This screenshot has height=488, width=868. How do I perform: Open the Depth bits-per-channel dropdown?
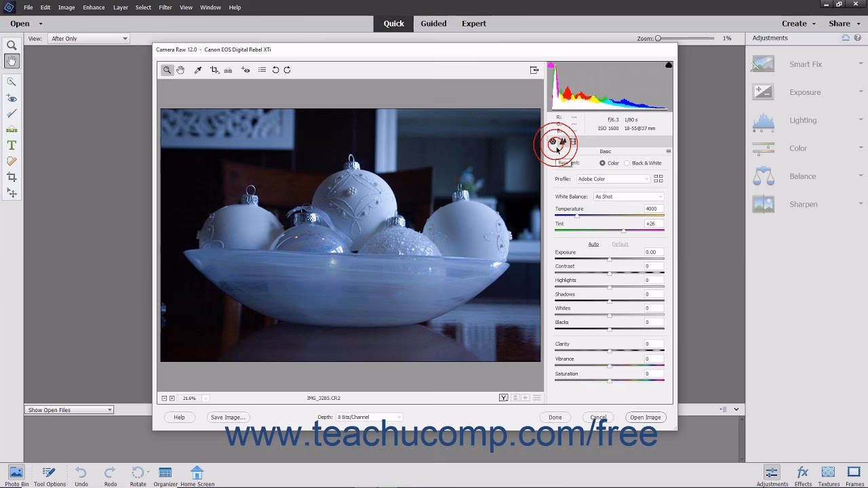[369, 417]
